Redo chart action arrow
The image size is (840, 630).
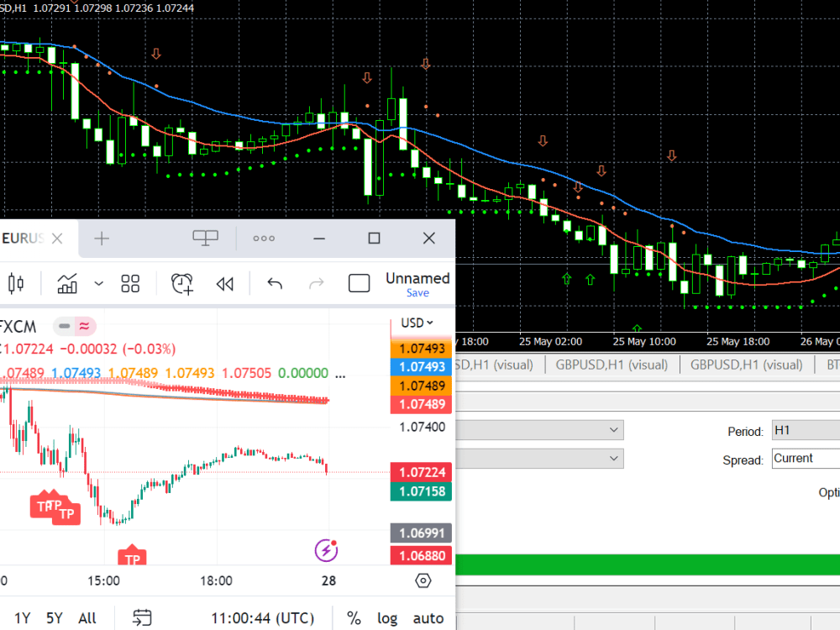[x=317, y=283]
